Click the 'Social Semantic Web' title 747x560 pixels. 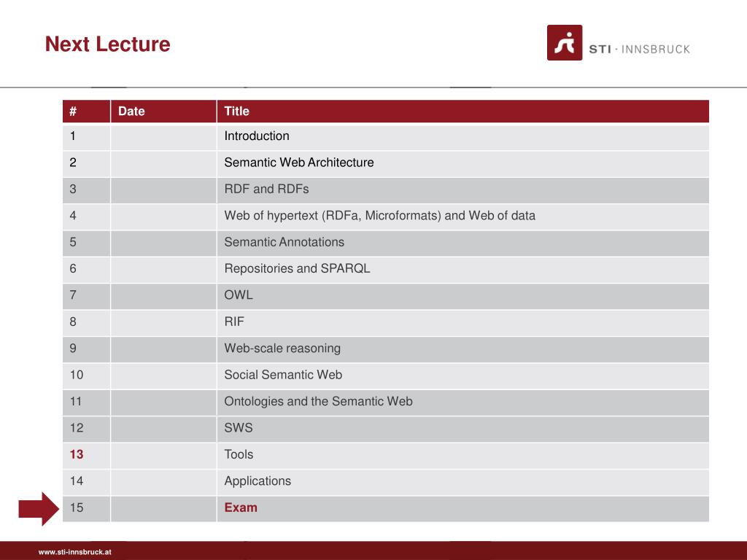[x=283, y=375]
